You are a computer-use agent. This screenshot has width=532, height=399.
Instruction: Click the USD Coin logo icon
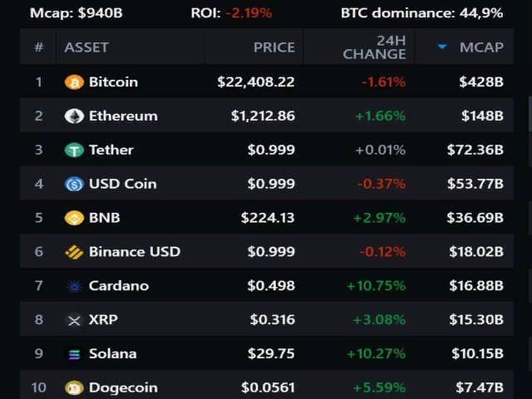pyautogui.click(x=74, y=185)
